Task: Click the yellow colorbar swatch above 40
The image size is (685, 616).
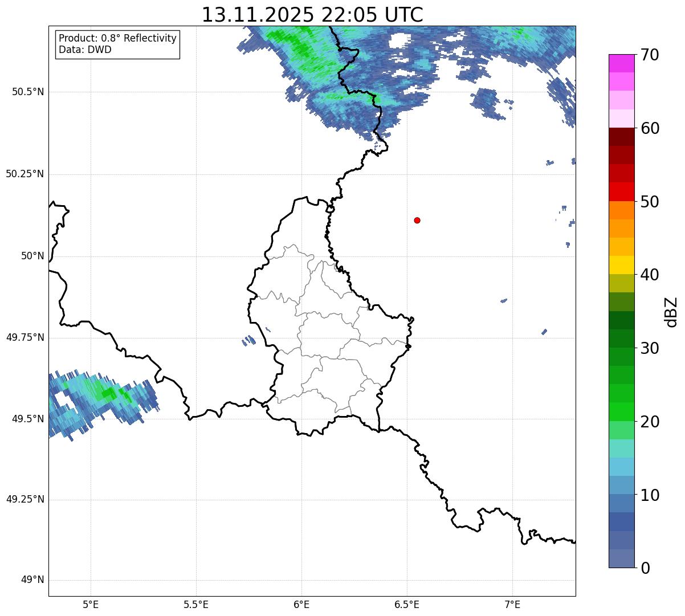Action: (622, 265)
